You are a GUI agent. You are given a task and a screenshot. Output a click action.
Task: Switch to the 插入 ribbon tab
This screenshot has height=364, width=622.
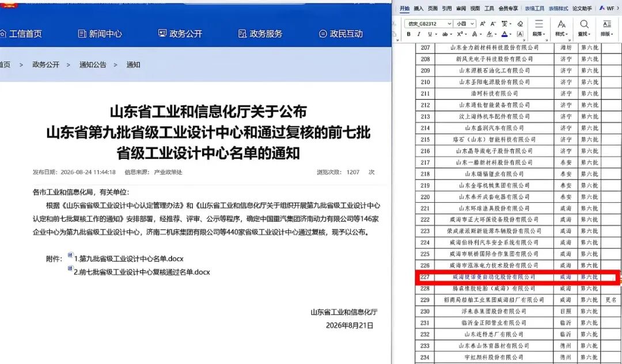click(x=419, y=8)
